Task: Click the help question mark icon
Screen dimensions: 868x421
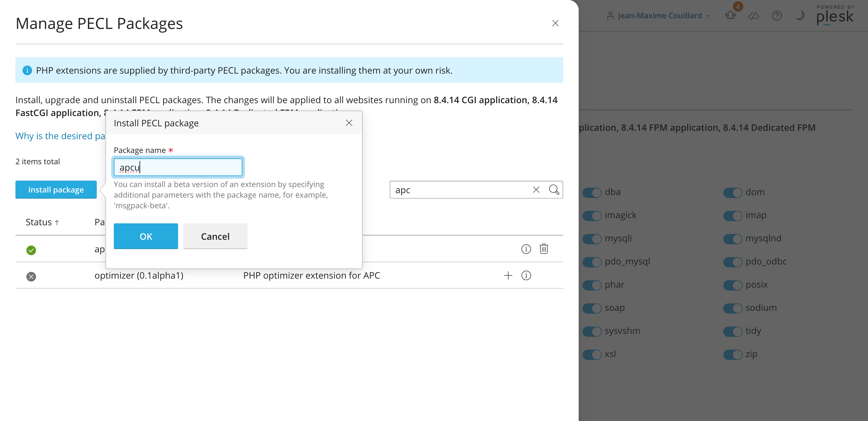Action: coord(777,15)
